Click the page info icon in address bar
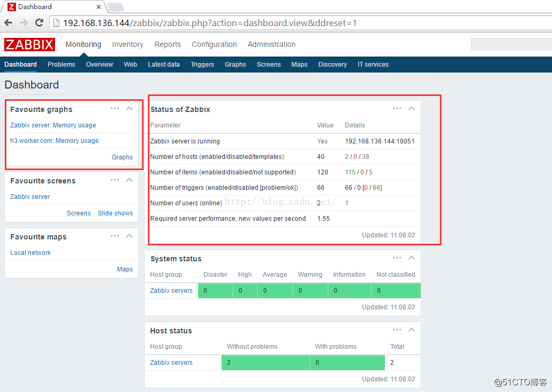 pyautogui.click(x=56, y=23)
